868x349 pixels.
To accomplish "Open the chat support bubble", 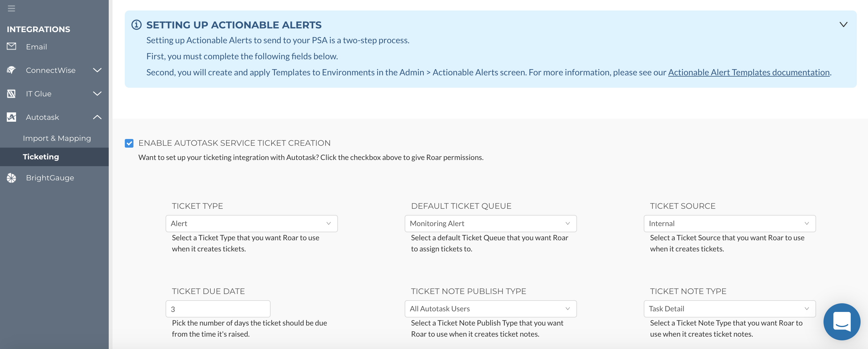I will click(841, 322).
